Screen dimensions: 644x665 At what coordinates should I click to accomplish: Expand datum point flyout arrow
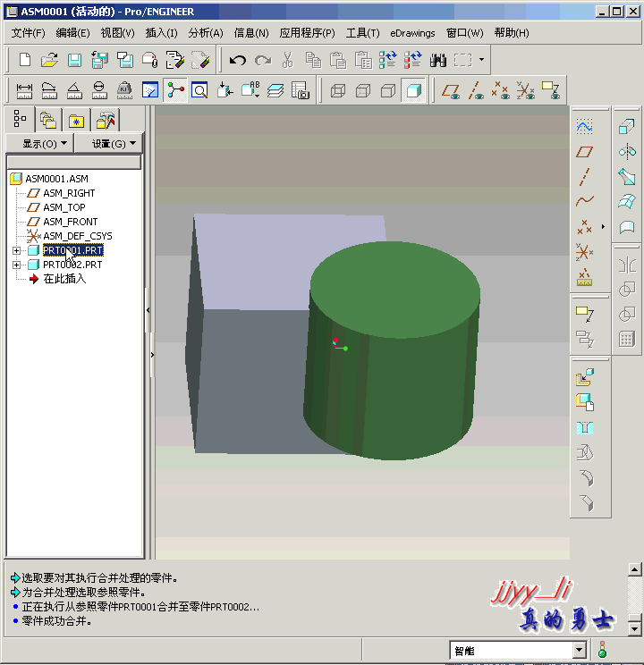click(603, 226)
